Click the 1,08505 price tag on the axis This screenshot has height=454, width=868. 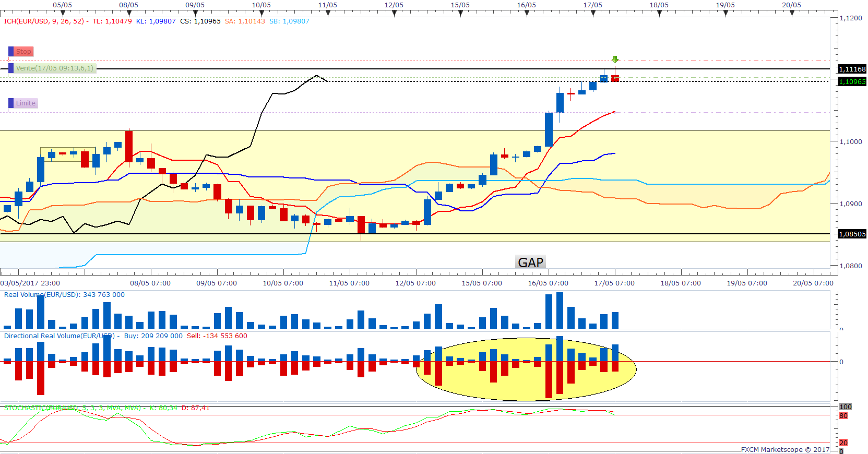(852, 234)
